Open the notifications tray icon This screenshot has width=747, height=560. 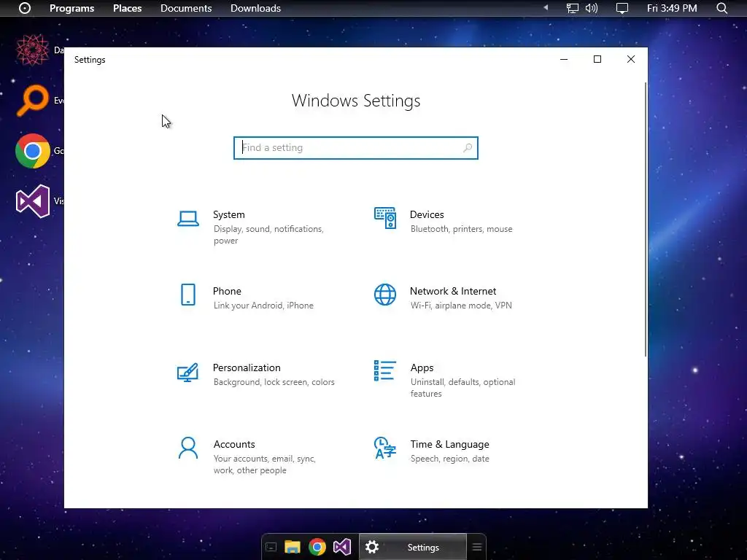(622, 8)
